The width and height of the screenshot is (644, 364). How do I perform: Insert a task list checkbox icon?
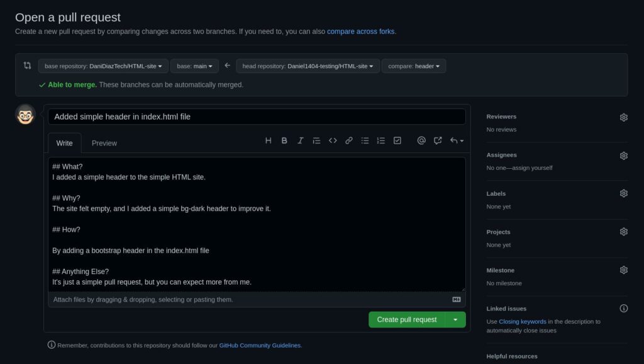(397, 140)
